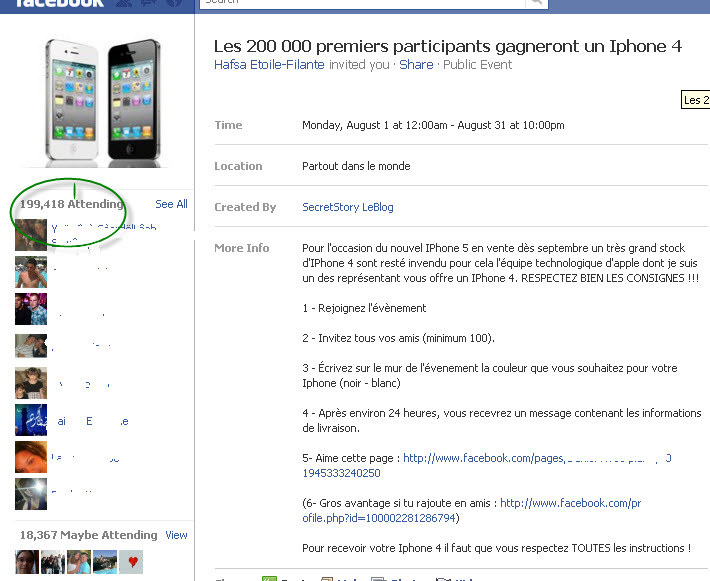Image resolution: width=710 pixels, height=581 pixels.
Task: Open the bright light flash avatar
Action: pos(31,494)
